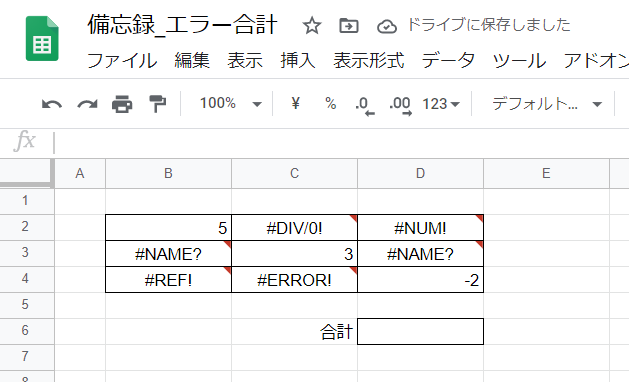
Task: Click the select-all corner box
Action: [26, 173]
